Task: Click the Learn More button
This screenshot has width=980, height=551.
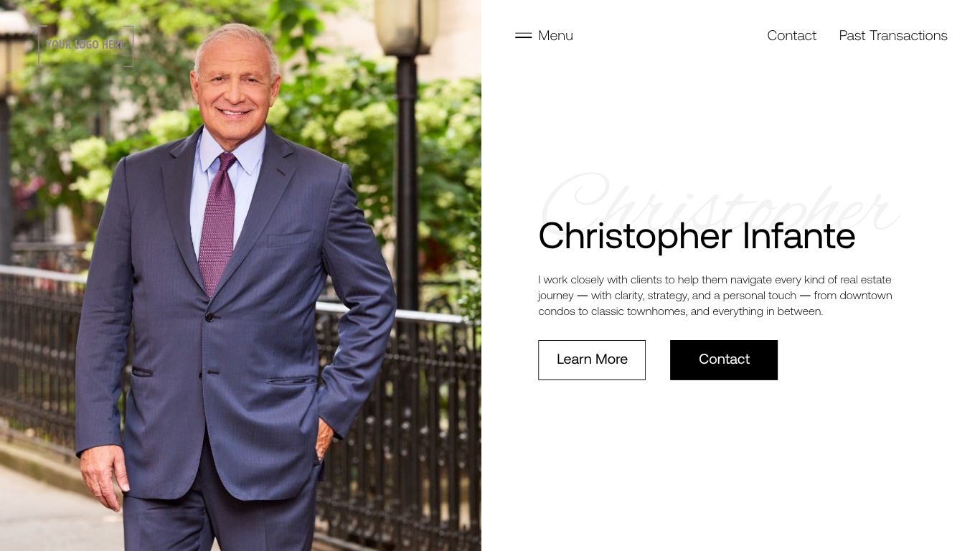Action: click(x=592, y=359)
